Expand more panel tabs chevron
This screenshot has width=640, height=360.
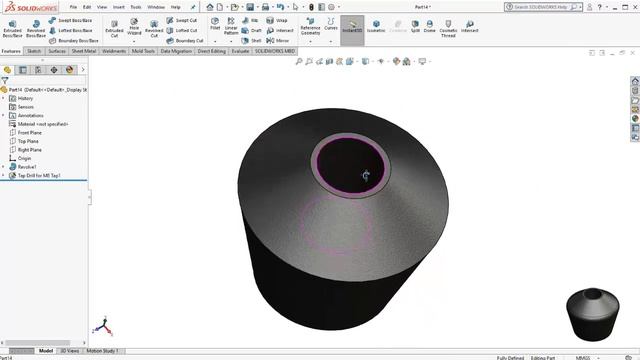[83, 70]
